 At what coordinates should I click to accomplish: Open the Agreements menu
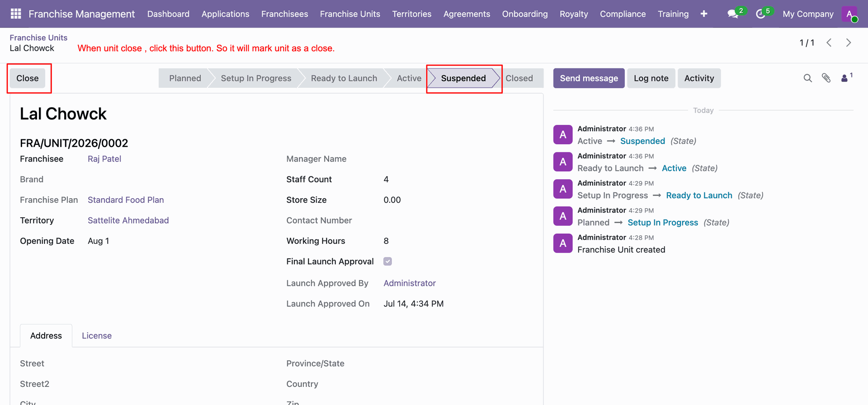pyautogui.click(x=467, y=14)
